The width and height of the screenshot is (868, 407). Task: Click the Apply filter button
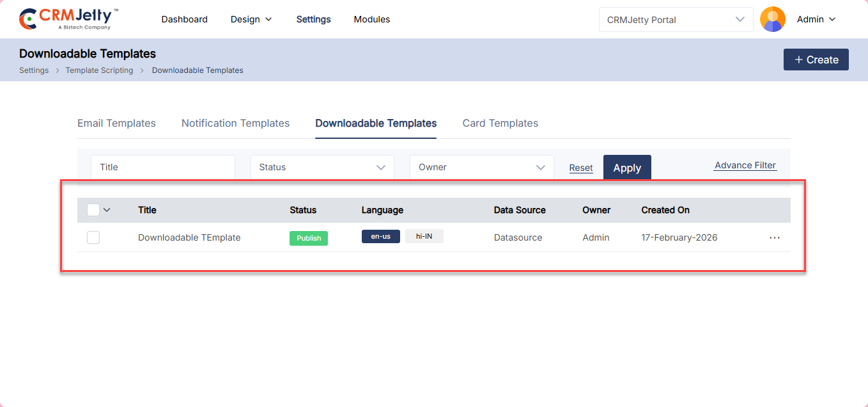[x=627, y=168]
